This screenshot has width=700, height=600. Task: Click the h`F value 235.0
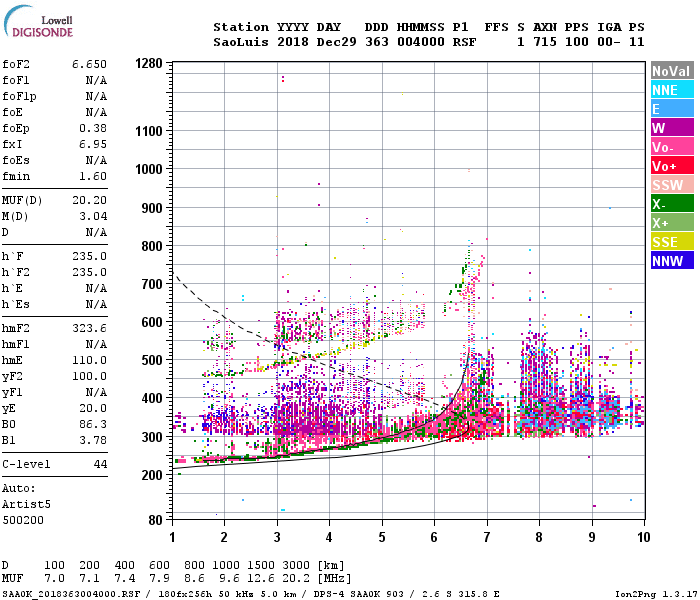tap(89, 256)
